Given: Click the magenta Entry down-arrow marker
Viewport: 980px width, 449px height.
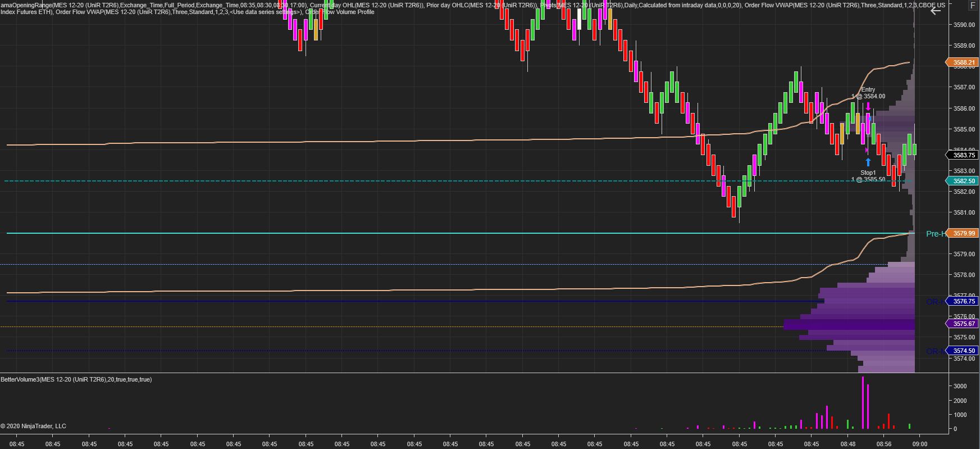Looking at the screenshot, I should [868, 106].
